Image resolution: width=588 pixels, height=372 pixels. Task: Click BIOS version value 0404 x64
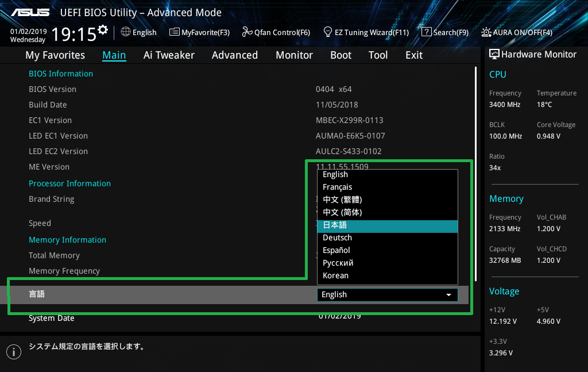pyautogui.click(x=334, y=89)
